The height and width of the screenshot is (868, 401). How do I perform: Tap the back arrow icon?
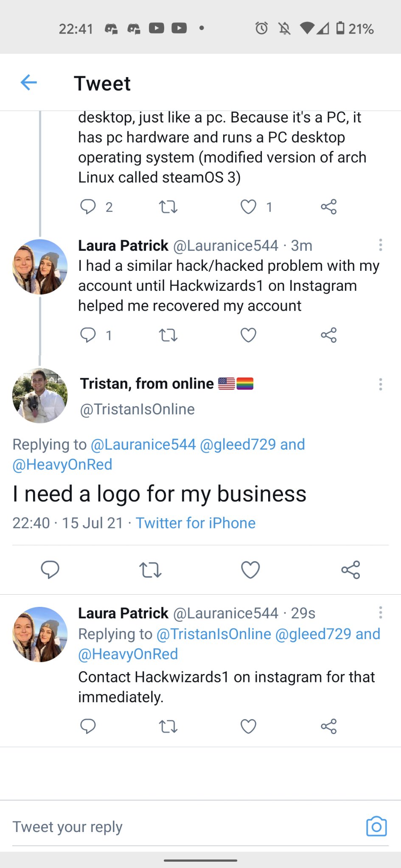click(x=29, y=83)
